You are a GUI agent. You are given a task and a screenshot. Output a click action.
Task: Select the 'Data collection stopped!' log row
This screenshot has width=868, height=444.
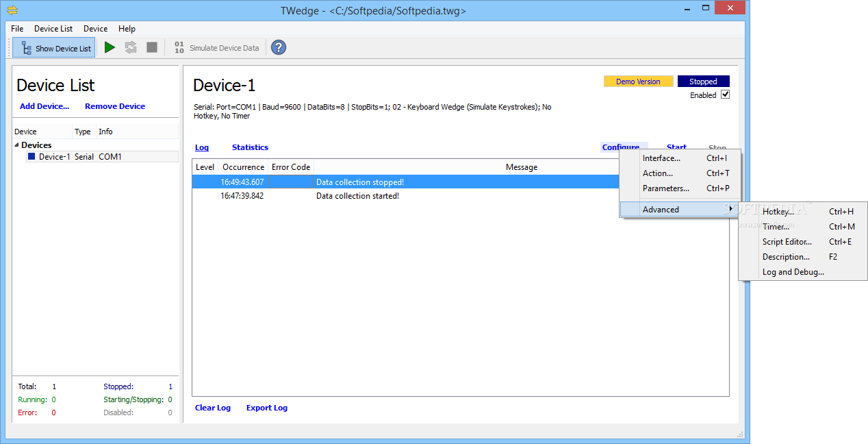(406, 182)
